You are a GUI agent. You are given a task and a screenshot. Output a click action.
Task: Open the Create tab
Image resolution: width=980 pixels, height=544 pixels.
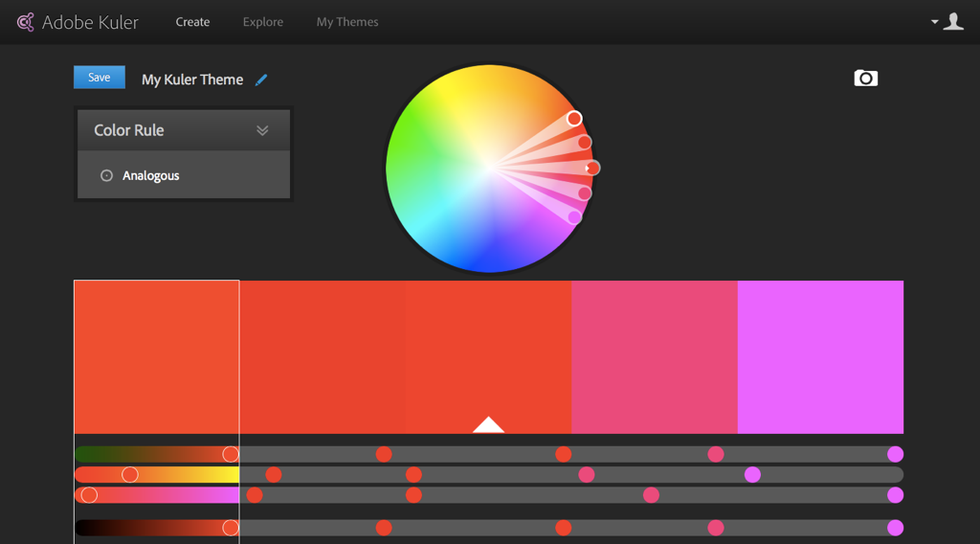click(192, 22)
